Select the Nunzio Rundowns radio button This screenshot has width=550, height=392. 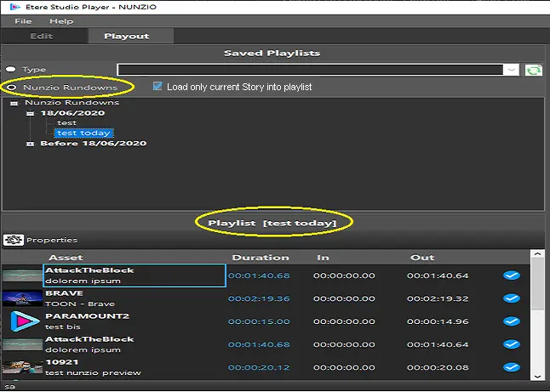(x=11, y=88)
